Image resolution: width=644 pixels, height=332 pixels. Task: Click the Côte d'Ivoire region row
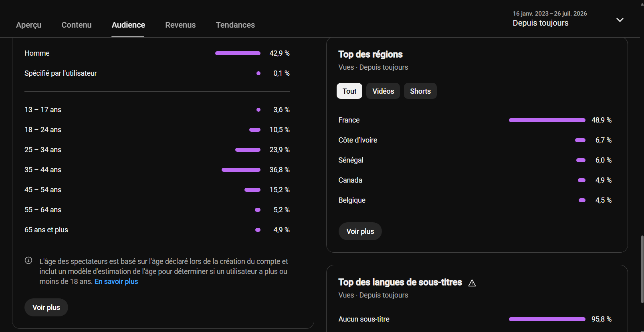click(475, 140)
